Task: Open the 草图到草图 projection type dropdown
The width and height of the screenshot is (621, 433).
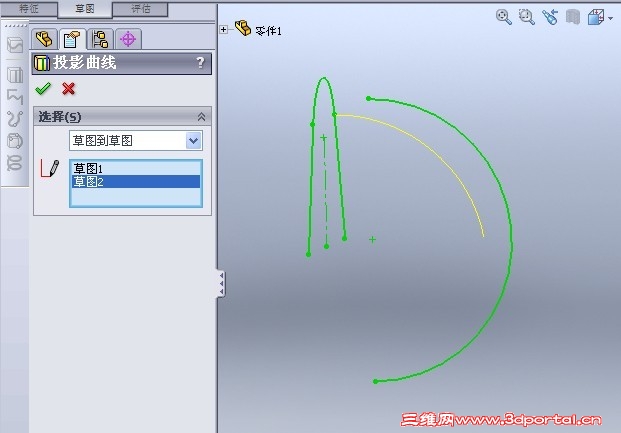Action: pos(193,141)
